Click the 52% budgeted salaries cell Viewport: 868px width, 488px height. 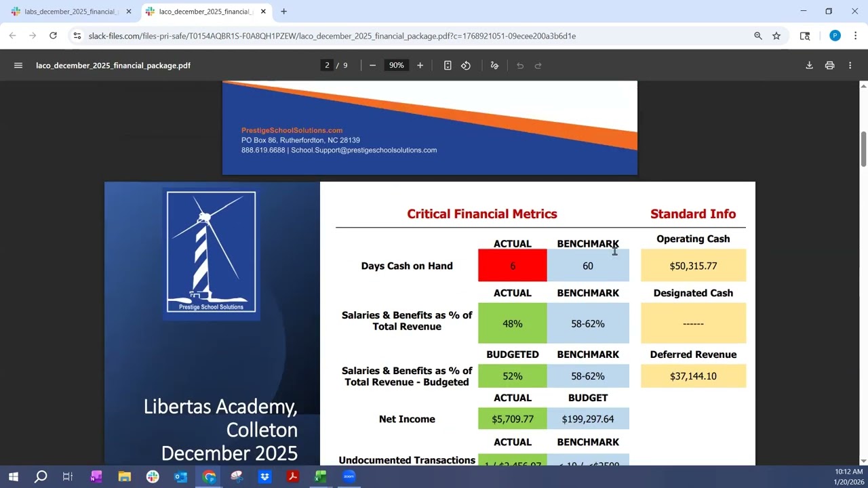tap(513, 376)
